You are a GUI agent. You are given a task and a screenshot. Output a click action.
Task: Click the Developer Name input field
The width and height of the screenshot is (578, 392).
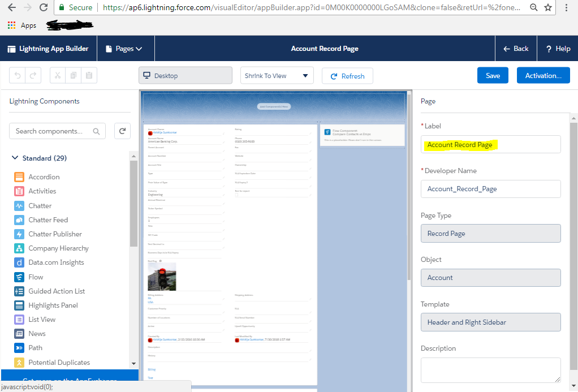490,189
